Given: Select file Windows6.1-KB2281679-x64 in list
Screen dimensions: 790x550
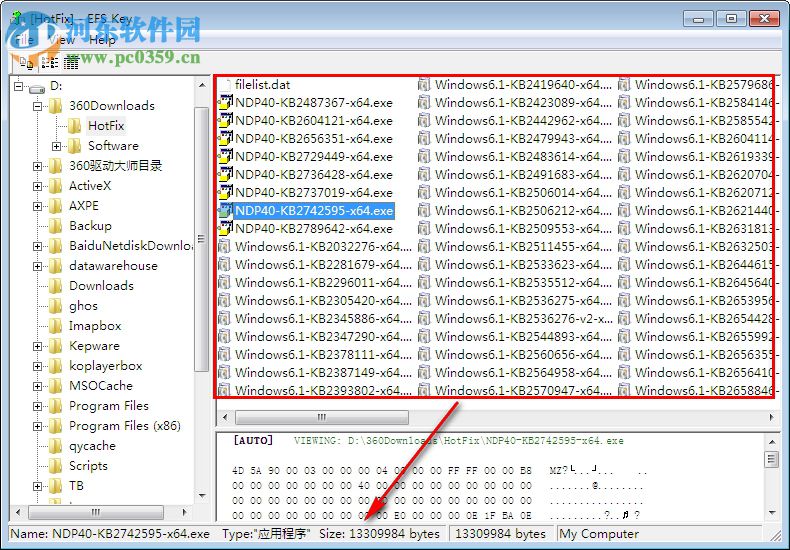Looking at the screenshot, I should [323, 264].
